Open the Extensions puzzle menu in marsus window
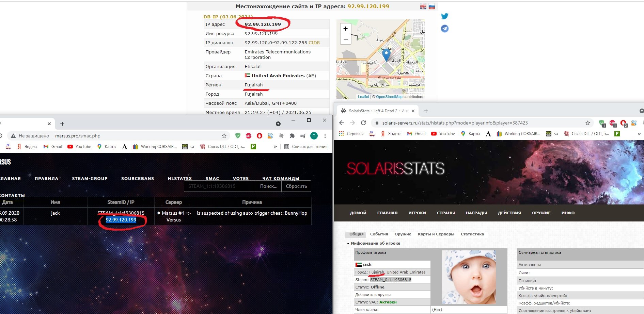This screenshot has height=314, width=644. [x=292, y=136]
